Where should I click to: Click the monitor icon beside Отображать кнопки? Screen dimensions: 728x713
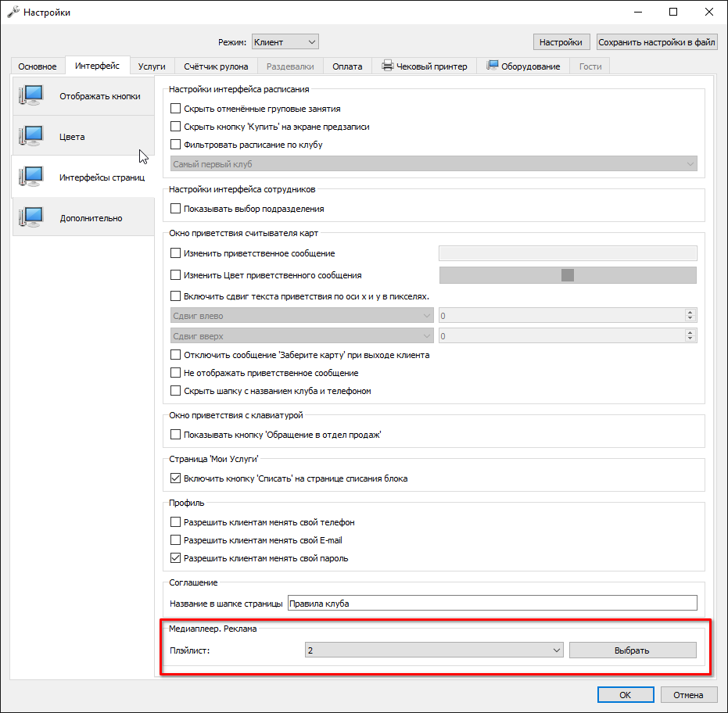click(31, 96)
